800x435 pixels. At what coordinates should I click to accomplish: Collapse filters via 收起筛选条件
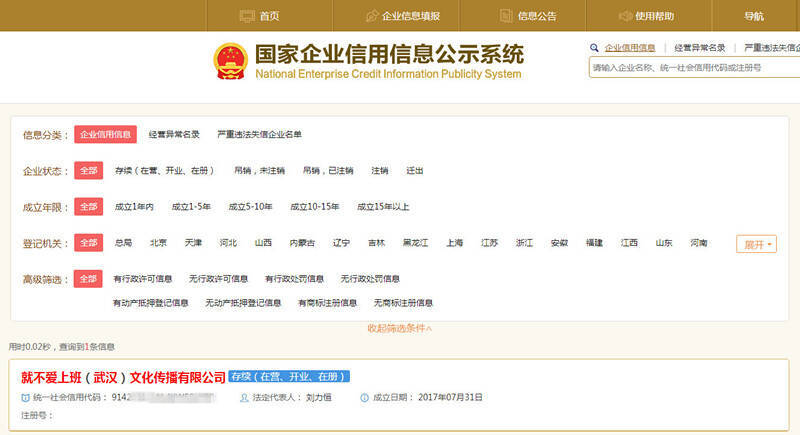[x=399, y=327]
